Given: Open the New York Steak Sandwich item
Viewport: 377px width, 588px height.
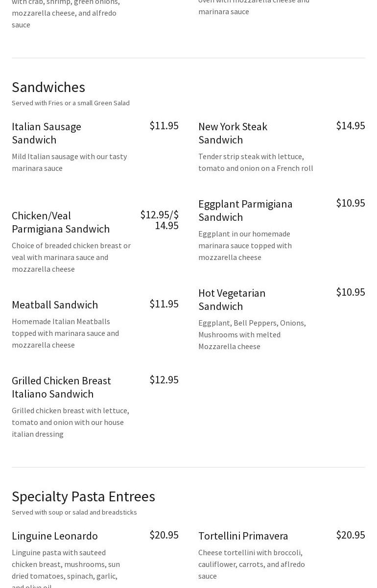Looking at the screenshot, I should (x=233, y=133).
